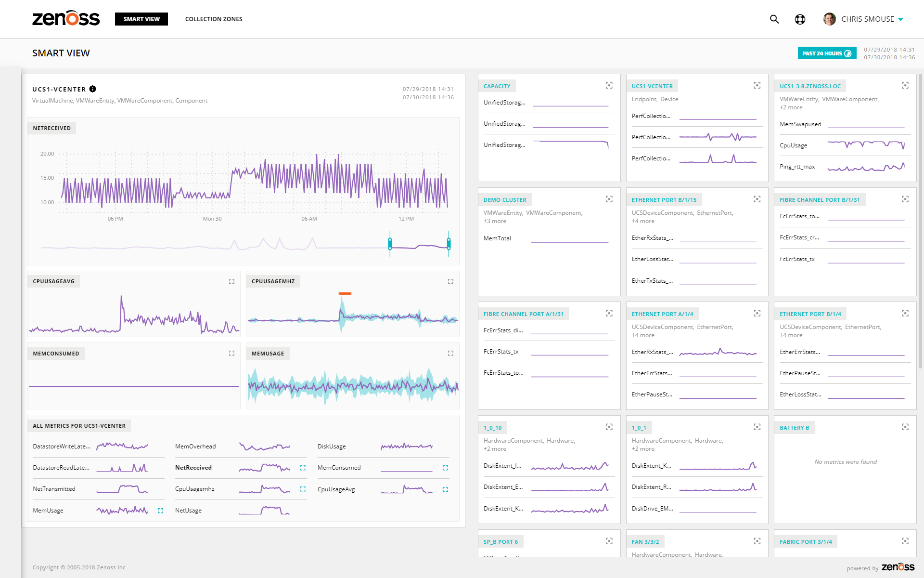Toggle NetReceived pin in all metrics list
This screenshot has width=924, height=578.
coord(303,468)
